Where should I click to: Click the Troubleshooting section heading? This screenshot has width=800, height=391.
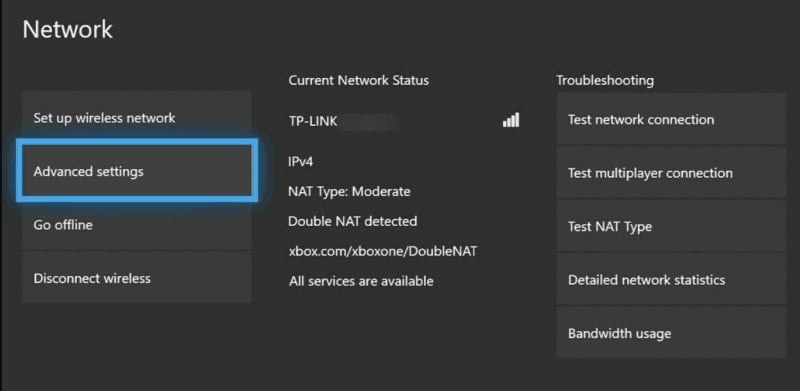[x=605, y=81]
